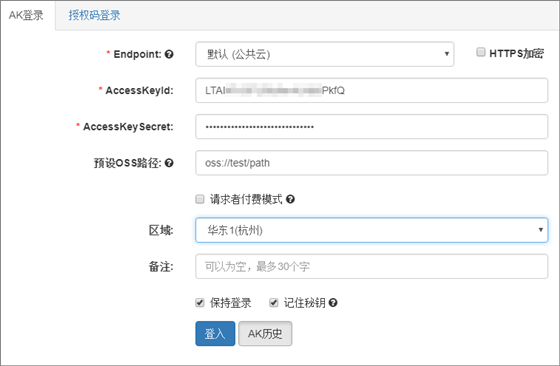Click the 预设OSS路径 oss://test/path field

tap(371, 163)
